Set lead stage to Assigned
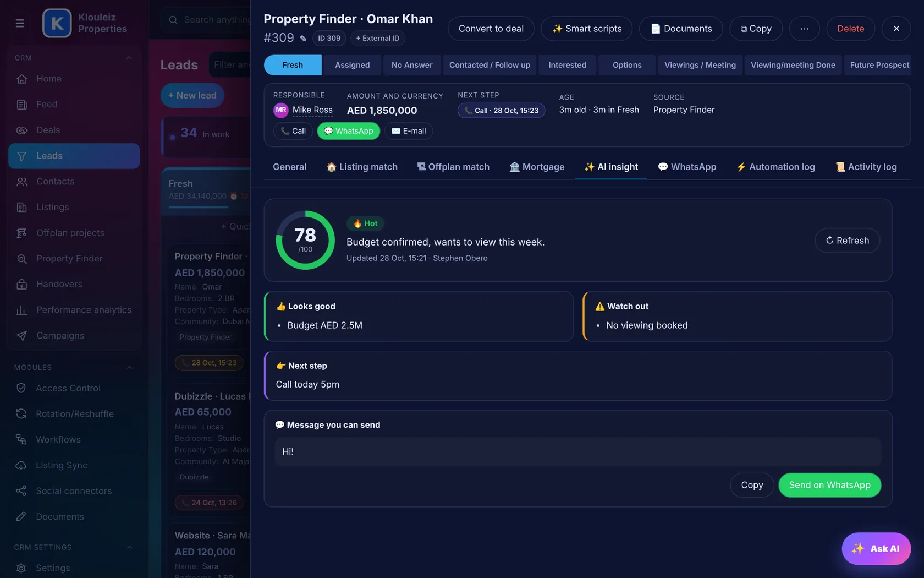The image size is (924, 578). (352, 65)
